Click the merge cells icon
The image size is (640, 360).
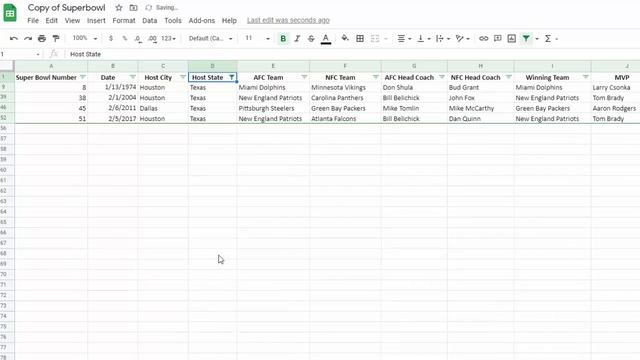point(375,38)
